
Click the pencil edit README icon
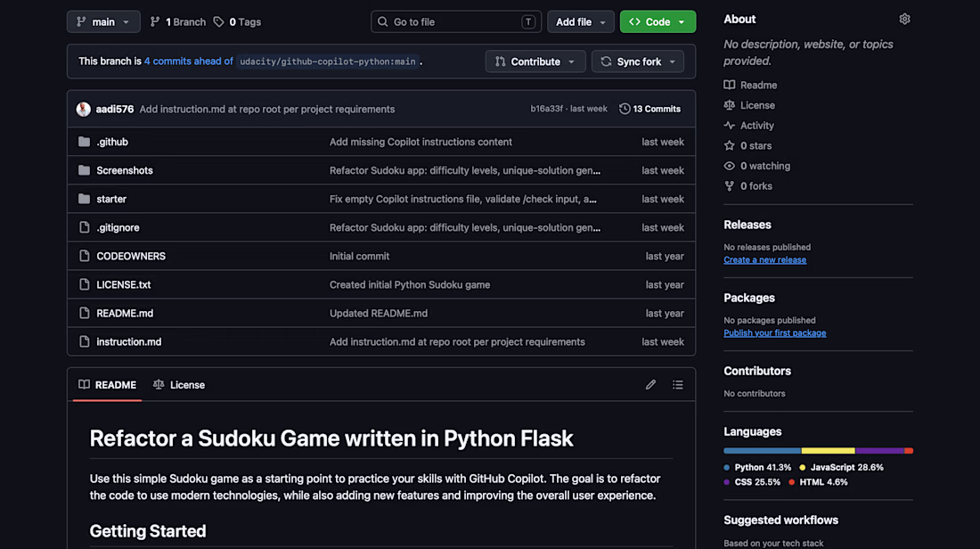[650, 384]
